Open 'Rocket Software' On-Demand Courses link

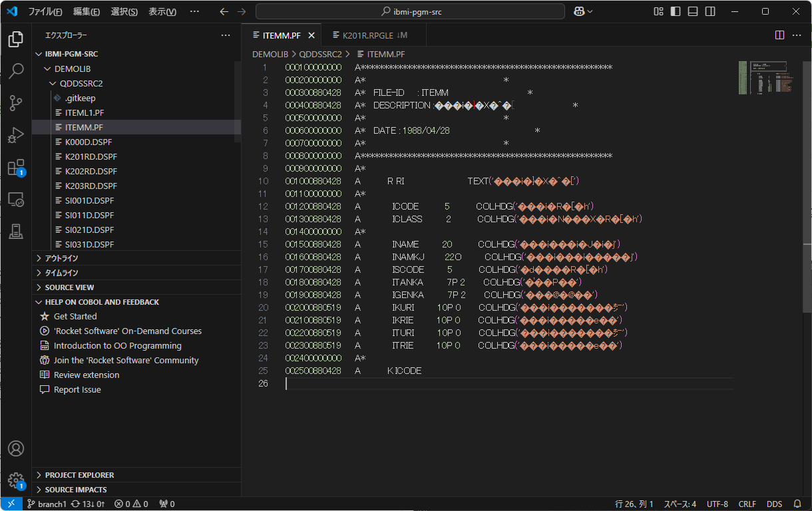point(128,331)
